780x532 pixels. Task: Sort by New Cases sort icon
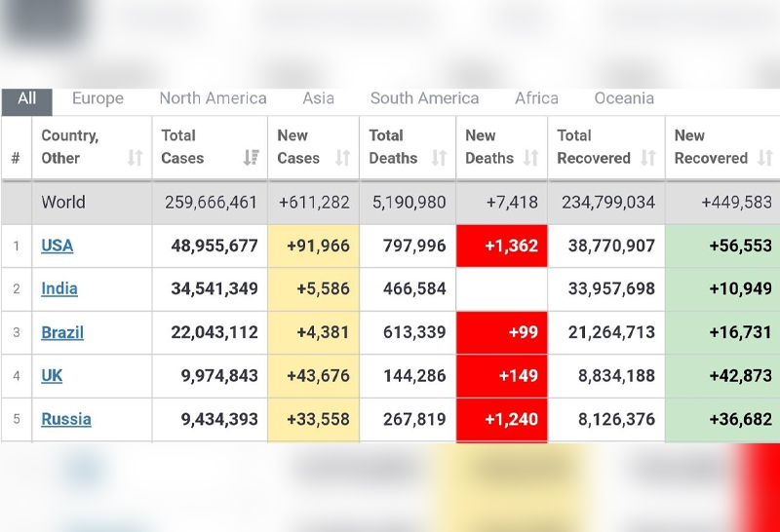pos(342,158)
